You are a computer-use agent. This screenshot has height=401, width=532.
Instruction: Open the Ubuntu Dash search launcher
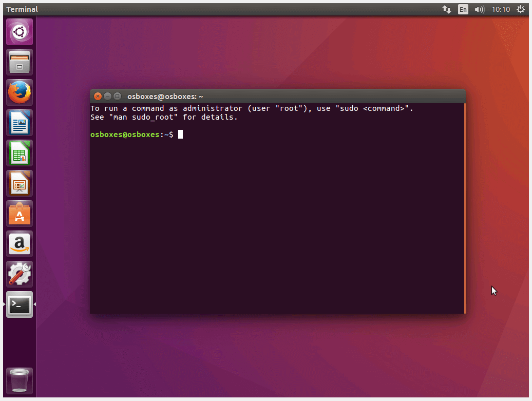coord(20,32)
